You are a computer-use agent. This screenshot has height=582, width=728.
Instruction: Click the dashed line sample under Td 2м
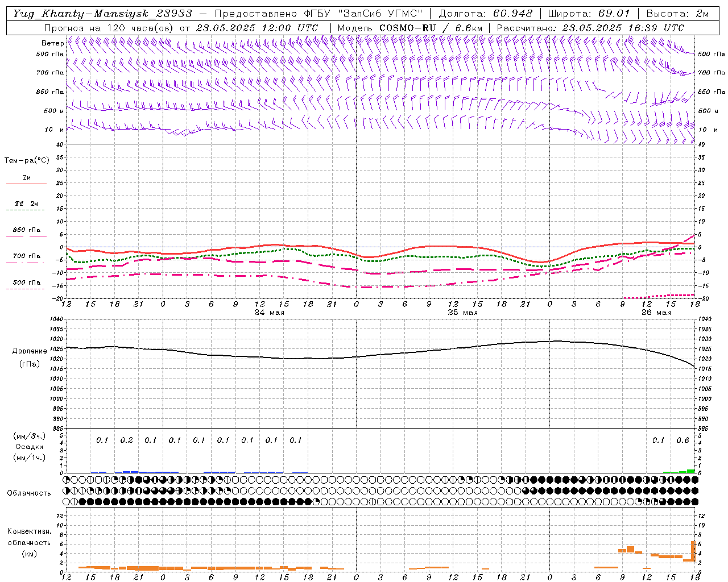pyautogui.click(x=26, y=210)
